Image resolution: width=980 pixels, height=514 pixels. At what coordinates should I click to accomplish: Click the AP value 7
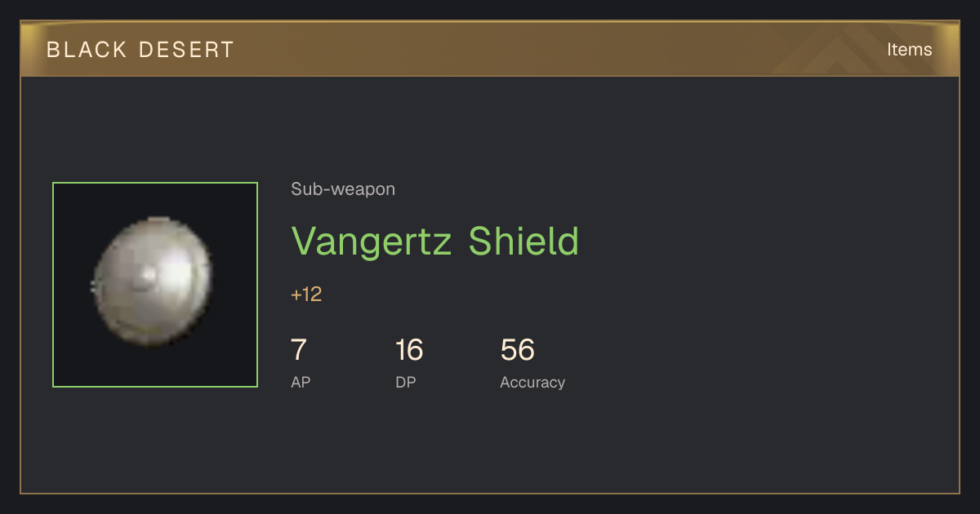tap(299, 350)
